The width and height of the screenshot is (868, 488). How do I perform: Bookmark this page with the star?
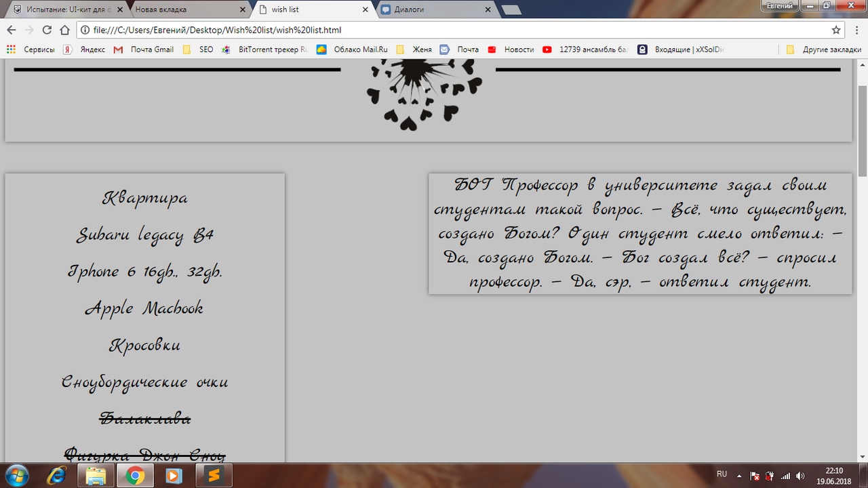pos(836,30)
